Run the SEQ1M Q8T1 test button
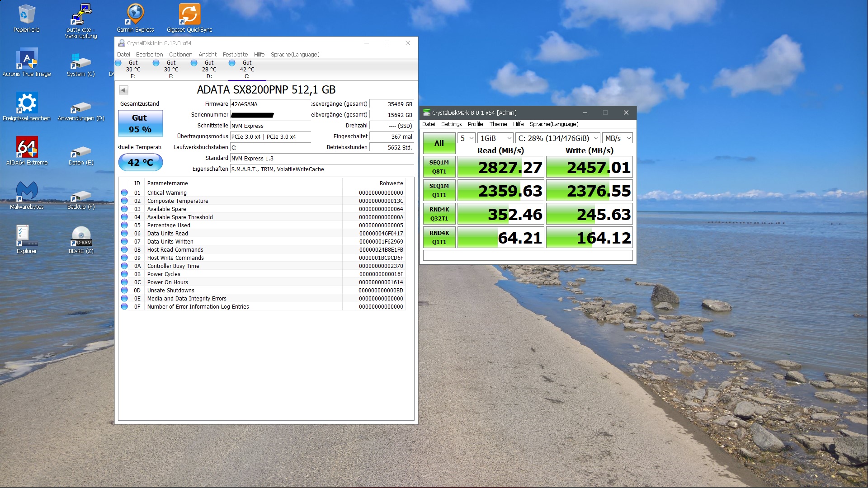 tap(439, 167)
